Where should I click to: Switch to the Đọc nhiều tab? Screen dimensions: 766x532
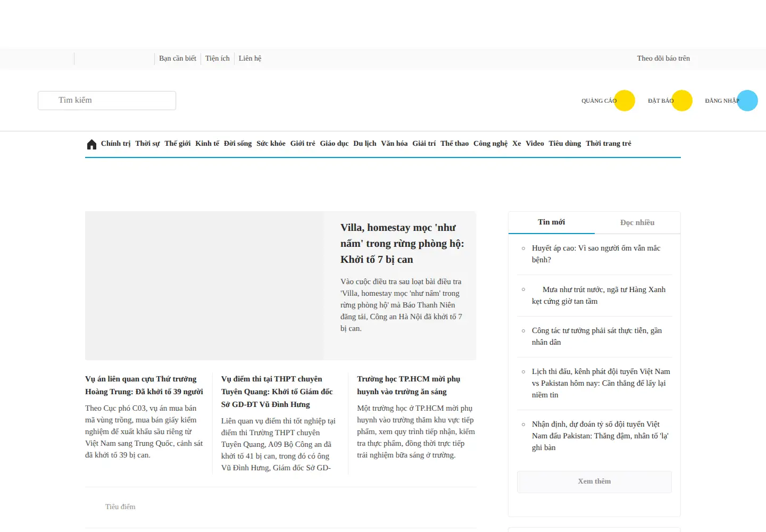[x=637, y=222]
